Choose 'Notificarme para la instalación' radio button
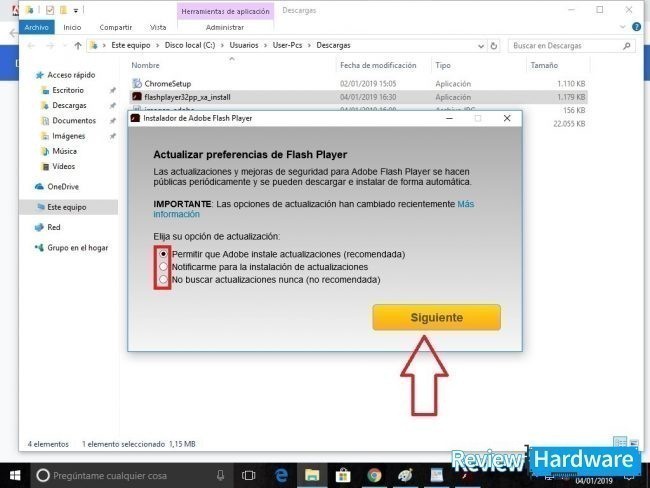 (163, 268)
